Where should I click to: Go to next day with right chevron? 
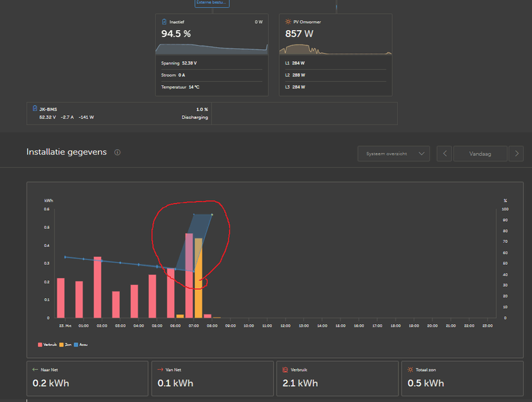click(517, 154)
